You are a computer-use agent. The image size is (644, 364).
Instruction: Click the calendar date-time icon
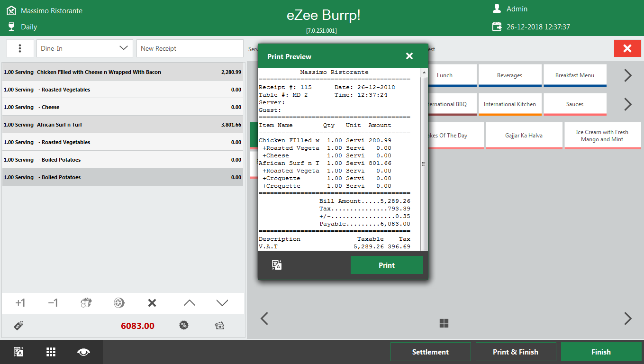tap(497, 27)
